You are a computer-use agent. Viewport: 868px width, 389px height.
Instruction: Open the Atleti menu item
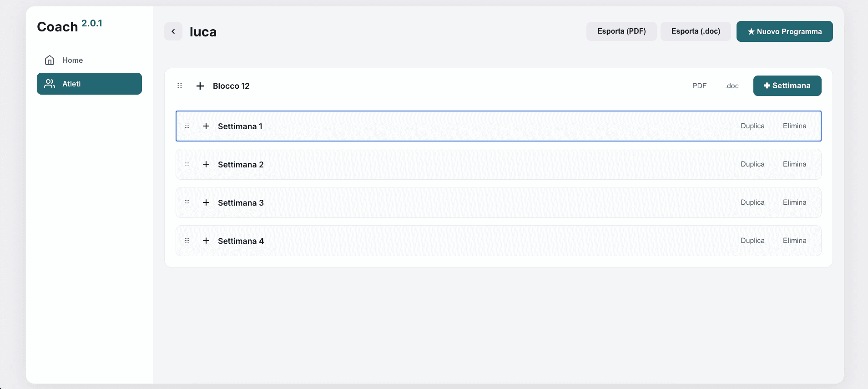(89, 84)
